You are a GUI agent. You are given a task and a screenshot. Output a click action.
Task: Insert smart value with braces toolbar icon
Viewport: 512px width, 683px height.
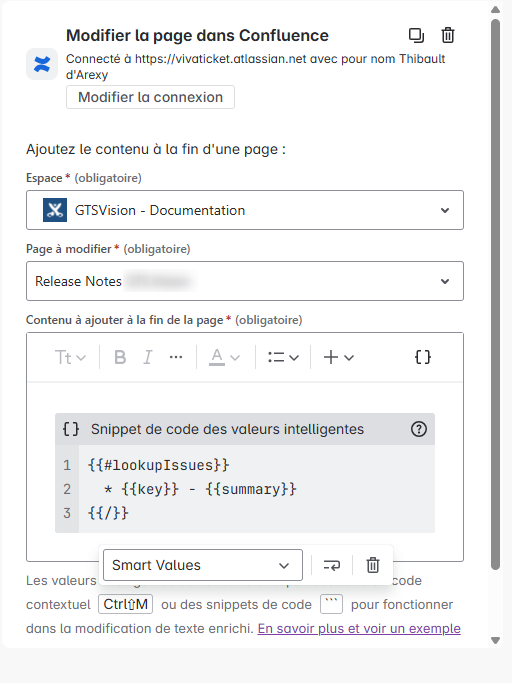(x=423, y=358)
